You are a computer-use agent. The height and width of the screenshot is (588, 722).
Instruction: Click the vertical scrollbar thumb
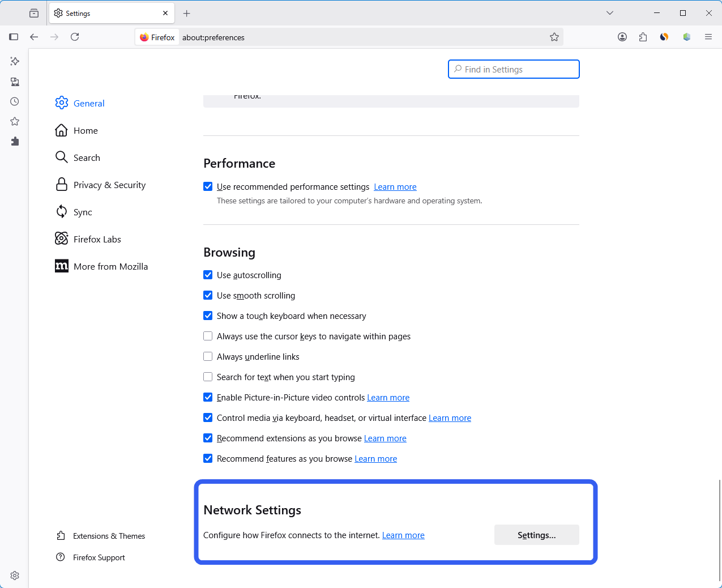tap(719, 530)
